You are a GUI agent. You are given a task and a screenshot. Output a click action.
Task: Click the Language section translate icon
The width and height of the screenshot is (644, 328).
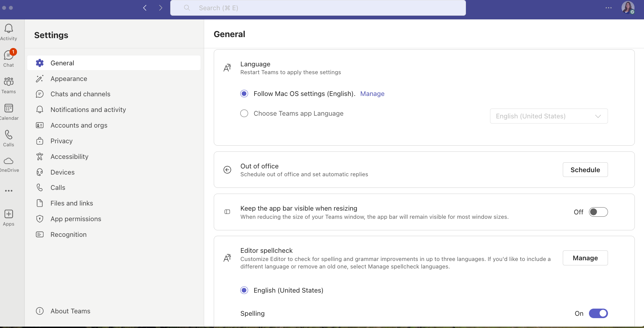point(227,68)
